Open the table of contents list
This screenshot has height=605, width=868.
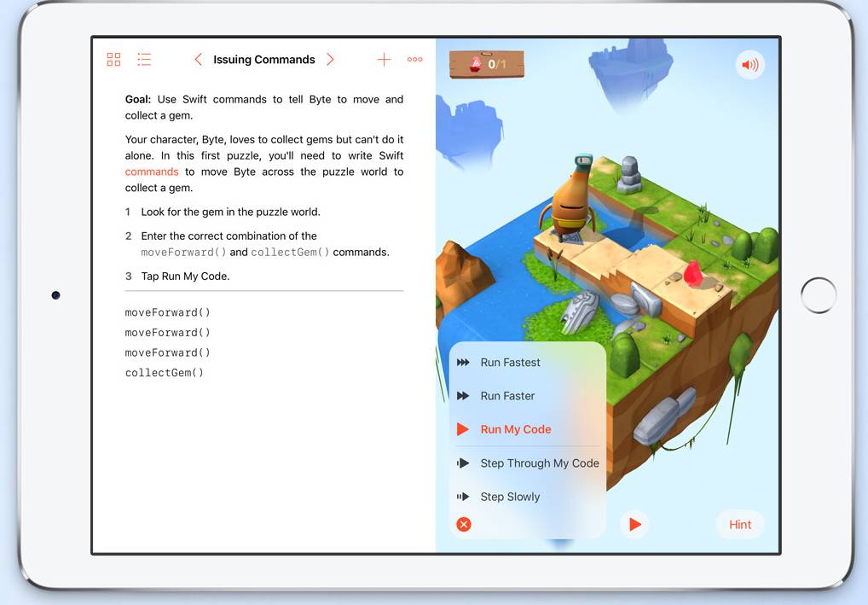[x=144, y=59]
